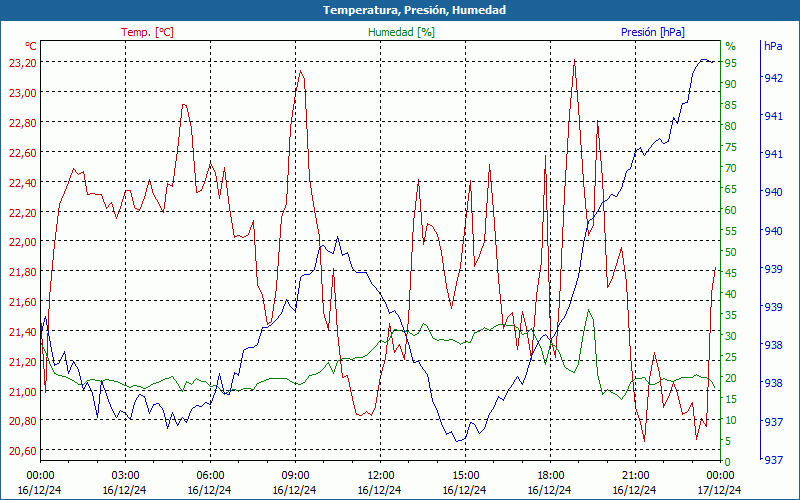This screenshot has height=500, width=800.
Task: Click green humidity axis value "75"
Action: [x=731, y=147]
